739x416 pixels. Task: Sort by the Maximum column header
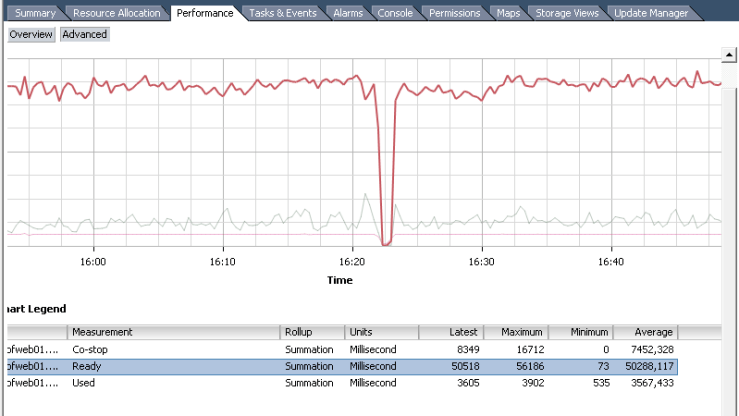click(516, 332)
